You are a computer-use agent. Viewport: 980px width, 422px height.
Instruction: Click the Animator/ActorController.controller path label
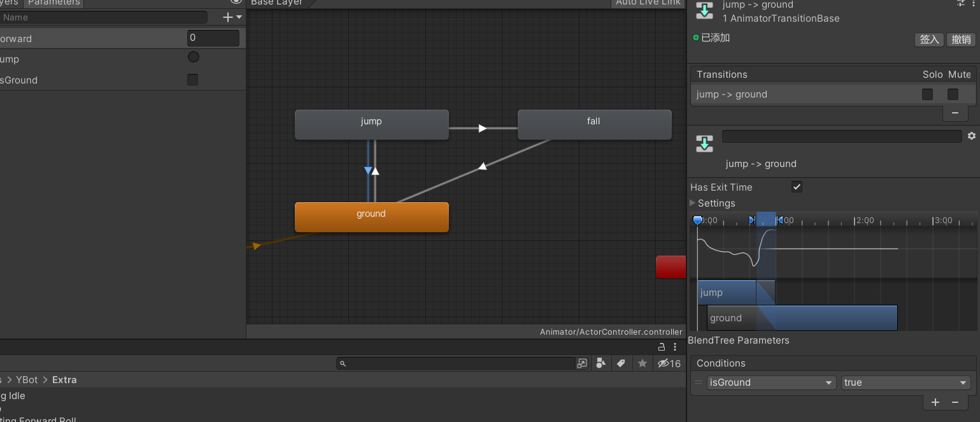point(611,331)
